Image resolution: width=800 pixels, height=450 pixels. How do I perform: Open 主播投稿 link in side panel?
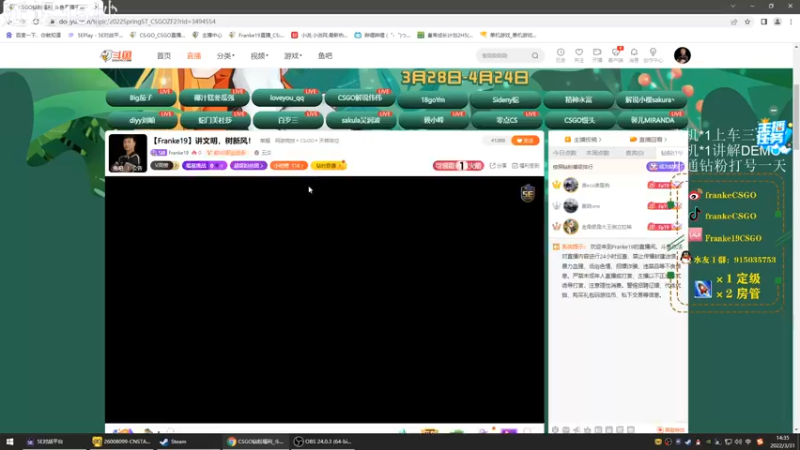[583, 139]
